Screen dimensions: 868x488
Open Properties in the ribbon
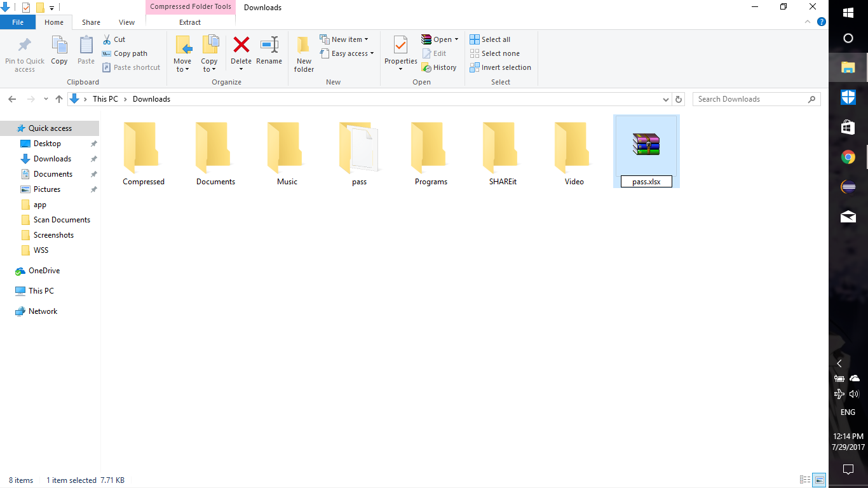click(400, 46)
